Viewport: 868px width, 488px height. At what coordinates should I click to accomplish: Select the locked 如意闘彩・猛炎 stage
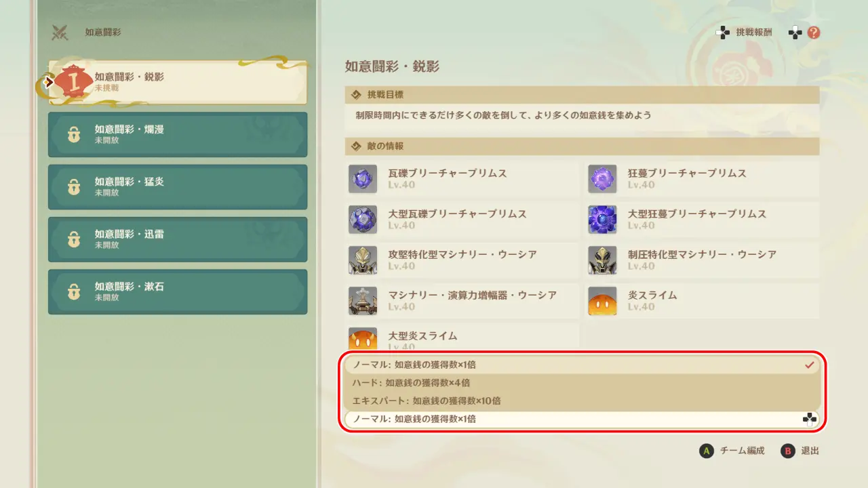point(178,187)
